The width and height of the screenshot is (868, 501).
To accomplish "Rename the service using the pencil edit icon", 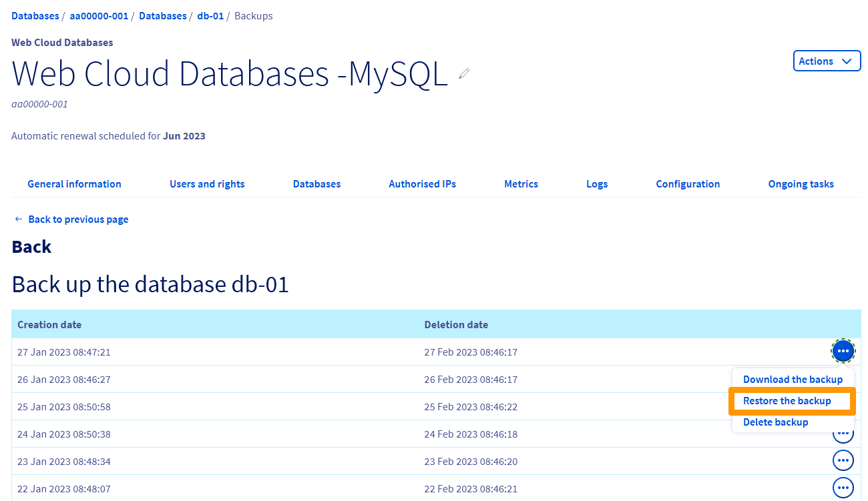I will [463, 73].
